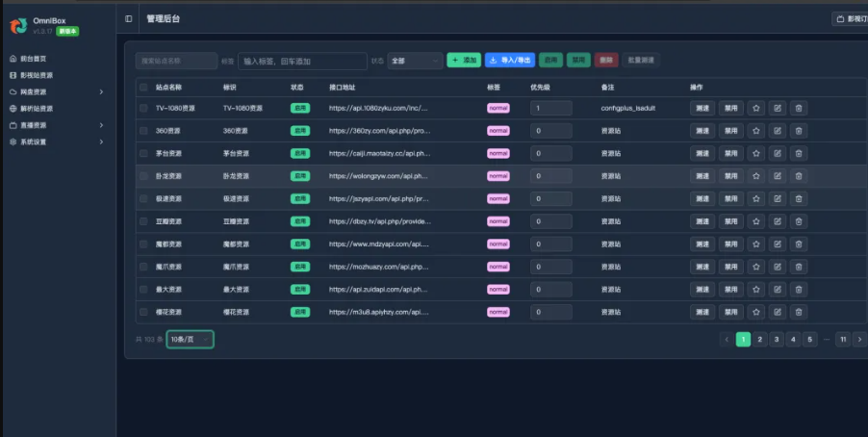This screenshot has width=868, height=437.
Task: Click the star icon for TV-1080资源
Action: 755,108
